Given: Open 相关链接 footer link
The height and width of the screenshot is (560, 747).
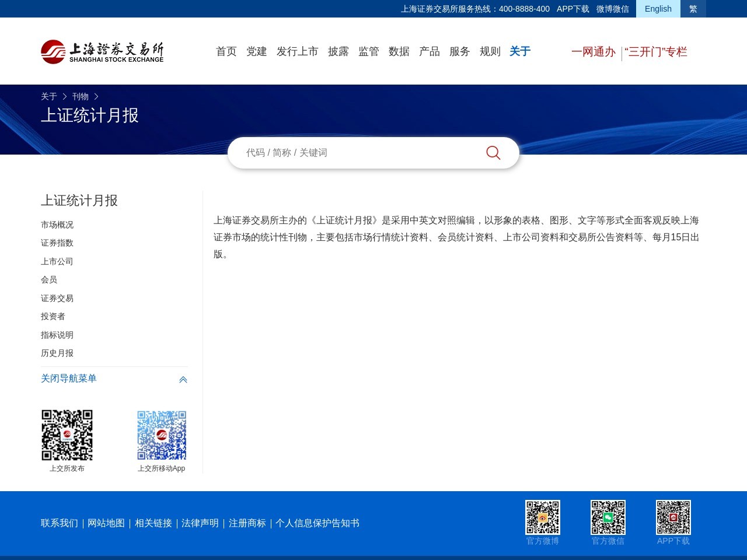Looking at the screenshot, I should tap(153, 523).
